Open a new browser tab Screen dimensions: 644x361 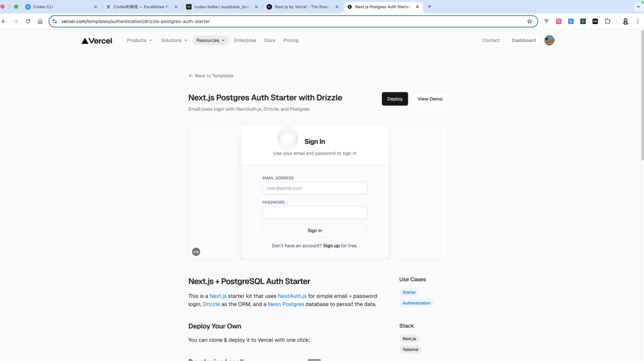pyautogui.click(x=429, y=7)
